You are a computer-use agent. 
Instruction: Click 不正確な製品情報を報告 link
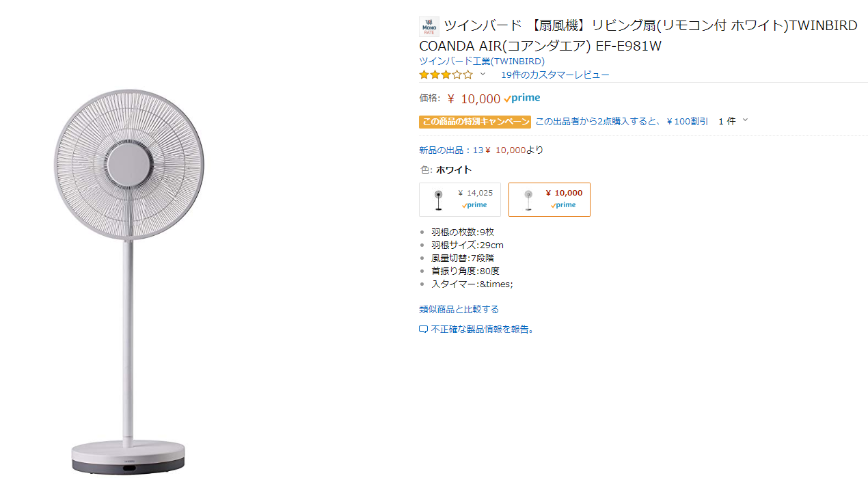(483, 329)
